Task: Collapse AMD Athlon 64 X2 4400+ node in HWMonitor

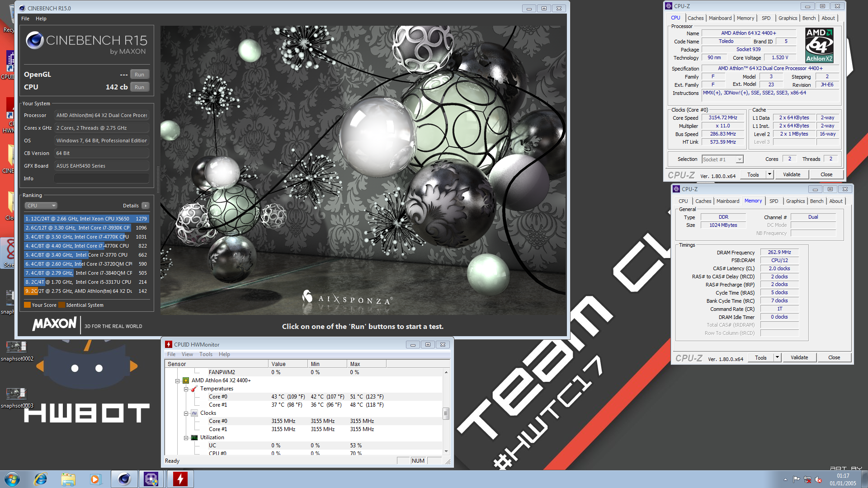Action: [x=178, y=381]
